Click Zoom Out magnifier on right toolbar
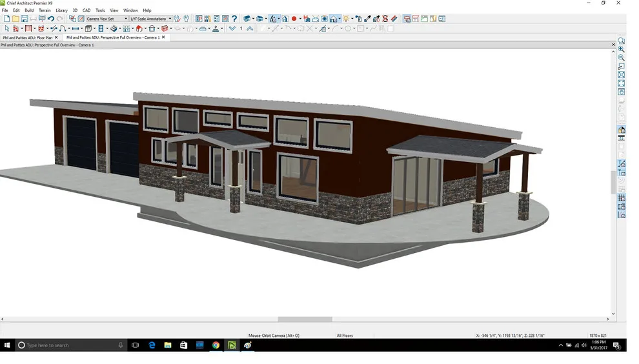 point(622,57)
